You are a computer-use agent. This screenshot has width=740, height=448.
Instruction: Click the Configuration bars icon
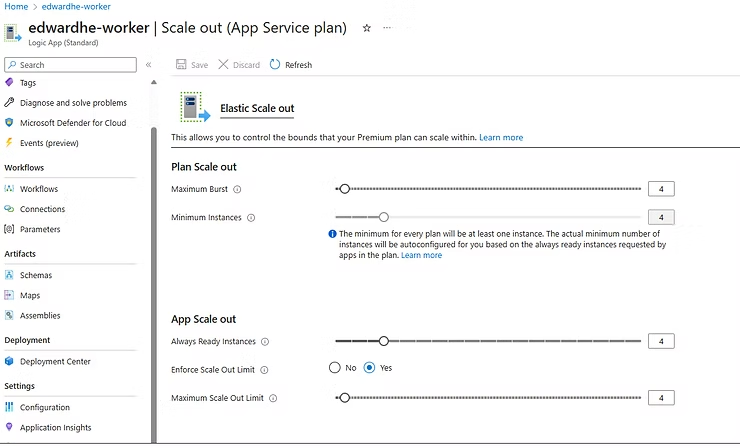click(x=9, y=407)
